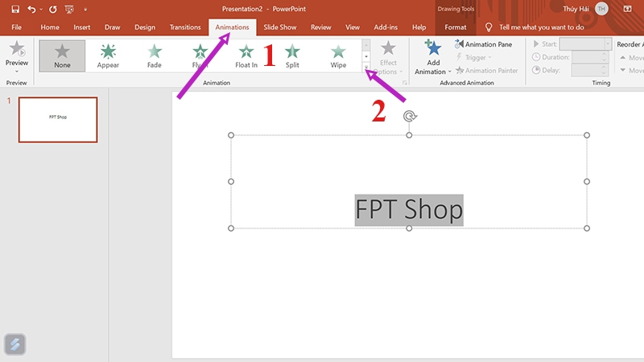
Task: Go to the Transitions tab
Action: 185,27
